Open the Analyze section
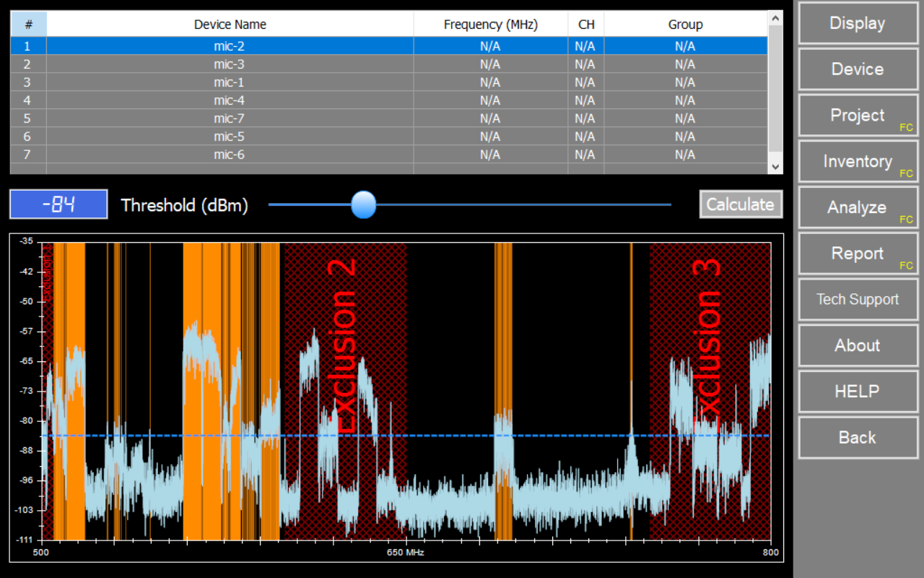Viewport: 924px width, 578px height. (858, 207)
